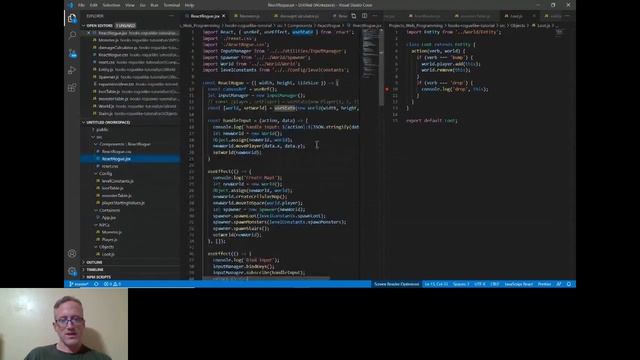Open the Explorer view in activity bar
This screenshot has height=360, width=640.
pyautogui.click(x=72, y=18)
